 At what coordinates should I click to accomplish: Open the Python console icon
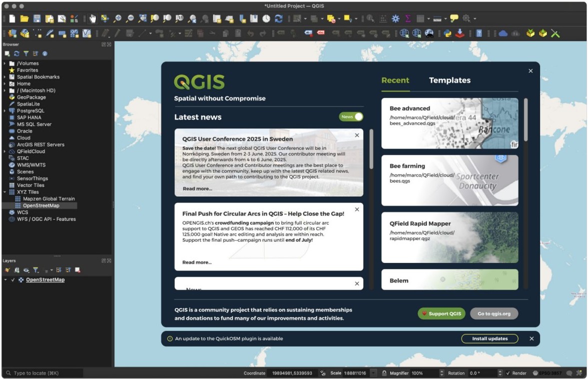pos(448,33)
